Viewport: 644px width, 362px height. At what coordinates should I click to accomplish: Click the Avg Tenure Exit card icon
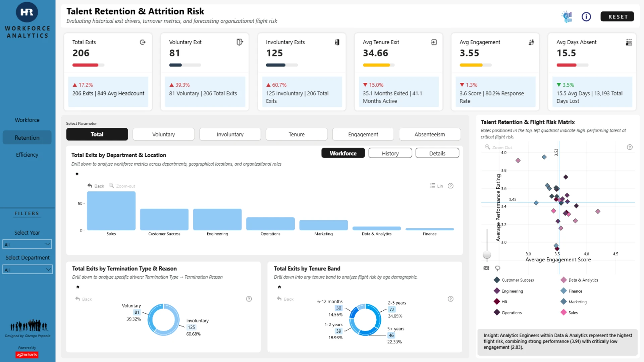point(434,42)
